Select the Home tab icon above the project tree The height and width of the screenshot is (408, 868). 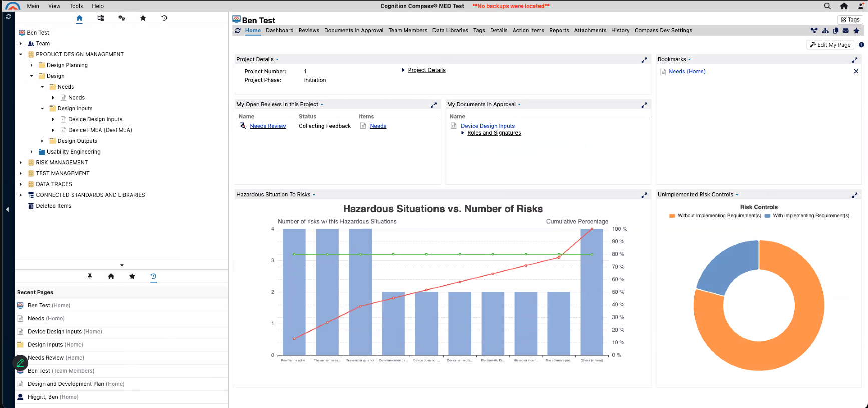pyautogui.click(x=79, y=18)
